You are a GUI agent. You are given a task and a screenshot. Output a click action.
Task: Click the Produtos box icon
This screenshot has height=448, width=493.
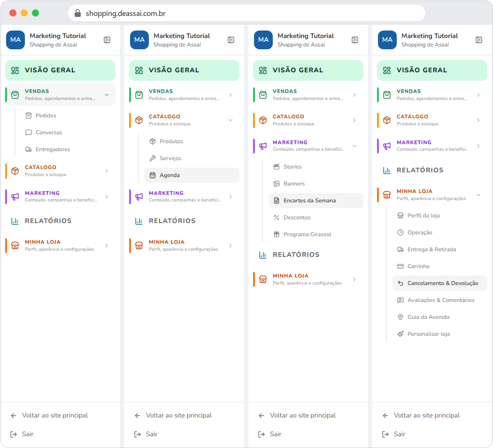click(153, 141)
